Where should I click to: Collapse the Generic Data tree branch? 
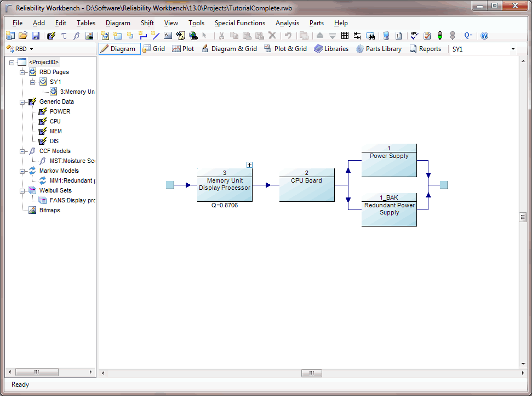[23, 101]
